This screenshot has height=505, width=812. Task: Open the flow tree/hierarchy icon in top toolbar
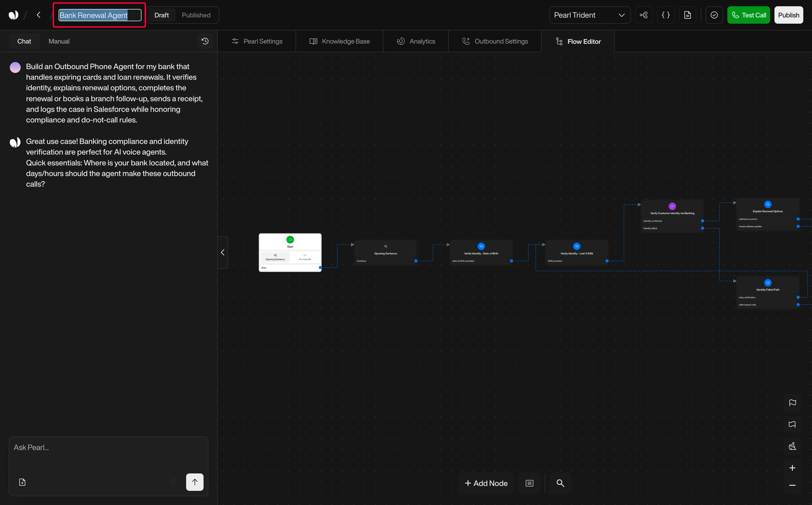pyautogui.click(x=644, y=15)
